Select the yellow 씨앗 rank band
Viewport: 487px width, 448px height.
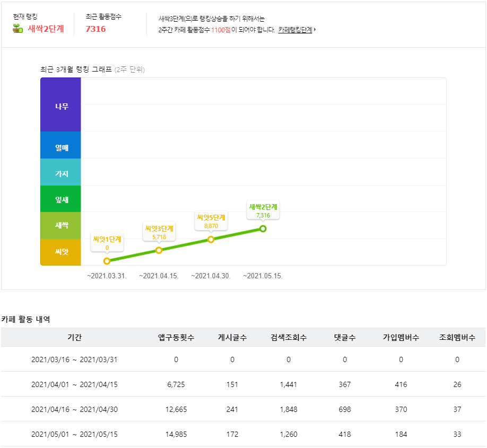(x=60, y=252)
